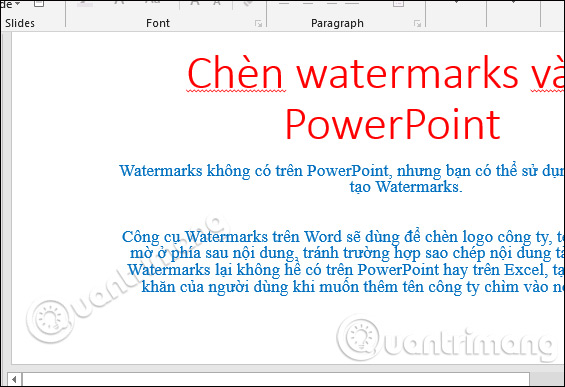Click the line 'Watermarks lại không hề có trên PowerPoint'
Screen dimensions: 565x387
[x=346, y=270]
